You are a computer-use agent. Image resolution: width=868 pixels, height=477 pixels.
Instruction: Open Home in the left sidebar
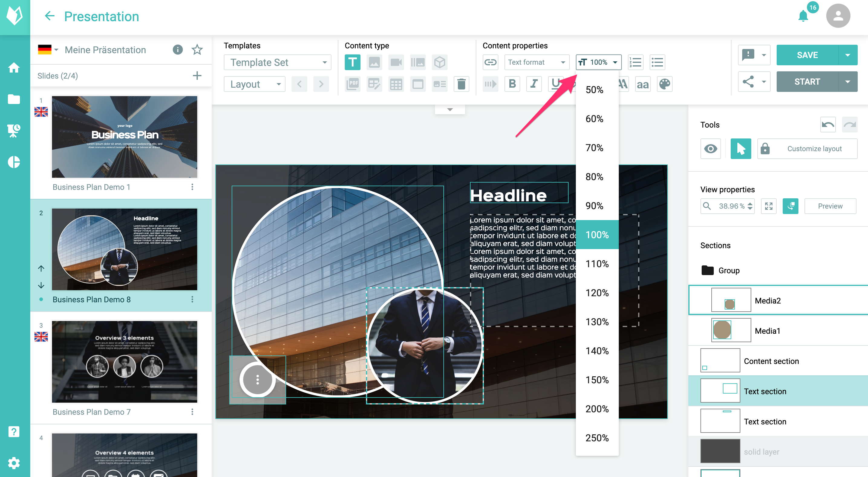14,68
